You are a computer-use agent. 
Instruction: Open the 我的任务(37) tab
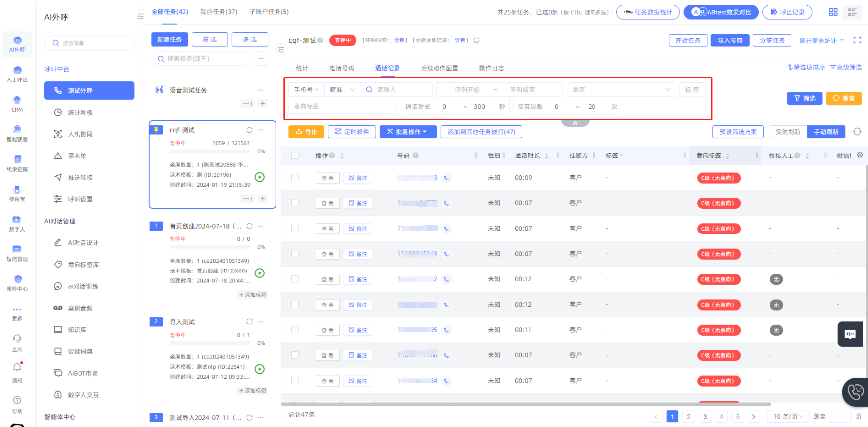pyautogui.click(x=218, y=12)
